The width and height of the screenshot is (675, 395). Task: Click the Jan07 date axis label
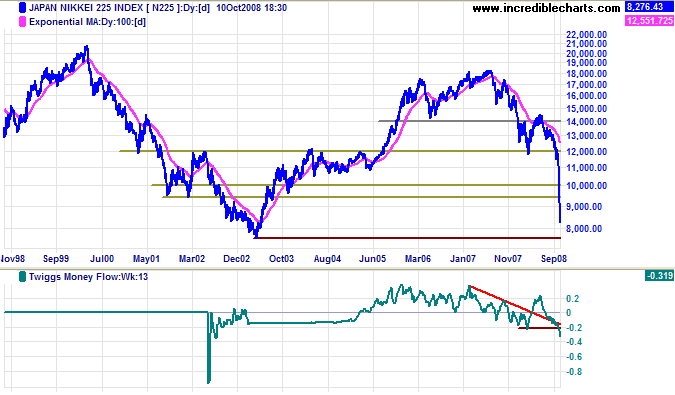463,259
